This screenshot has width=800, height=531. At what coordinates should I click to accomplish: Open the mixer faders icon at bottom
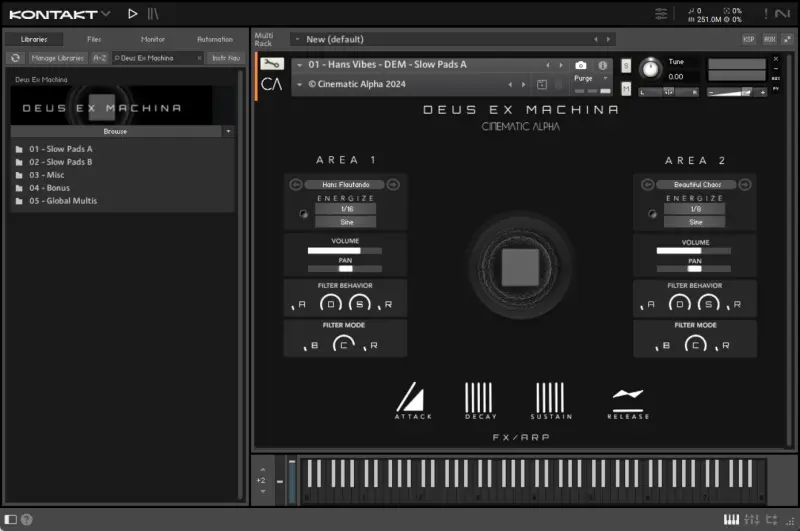(x=752, y=520)
